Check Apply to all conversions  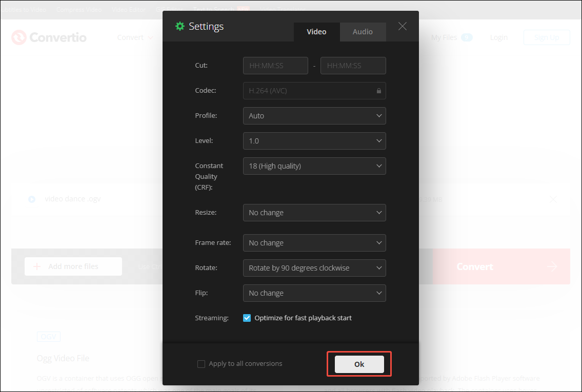pyautogui.click(x=201, y=364)
